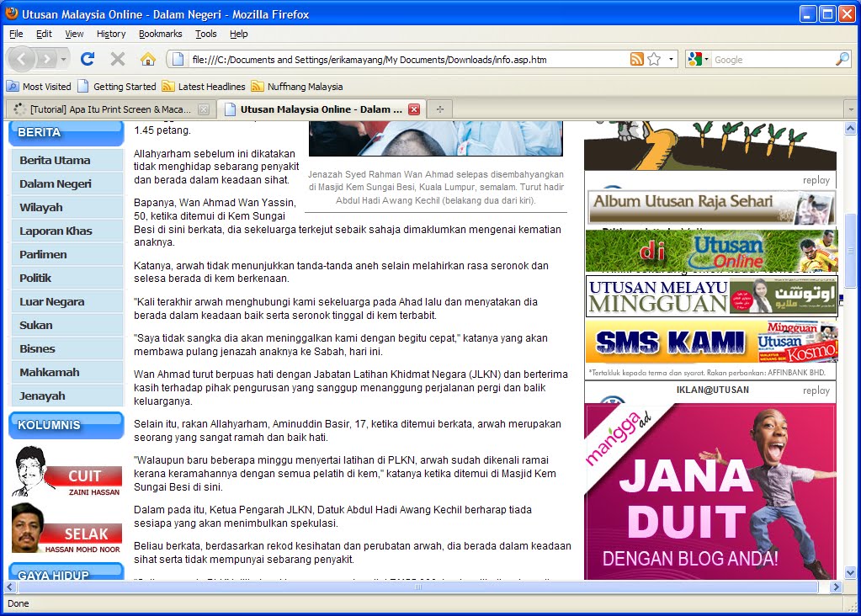Screen dimensions: 861x616
Task: Click replay above Album Utusan banner
Action: click(816, 180)
